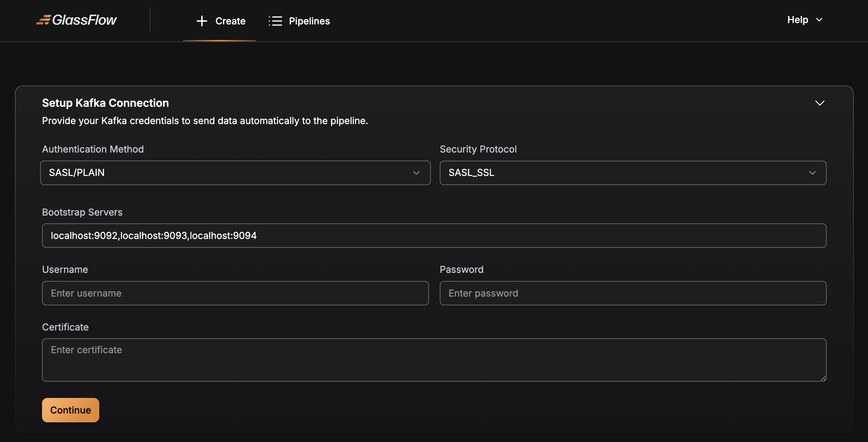This screenshot has width=868, height=442.
Task: Click the plus icon next to Create
Action: 202,21
